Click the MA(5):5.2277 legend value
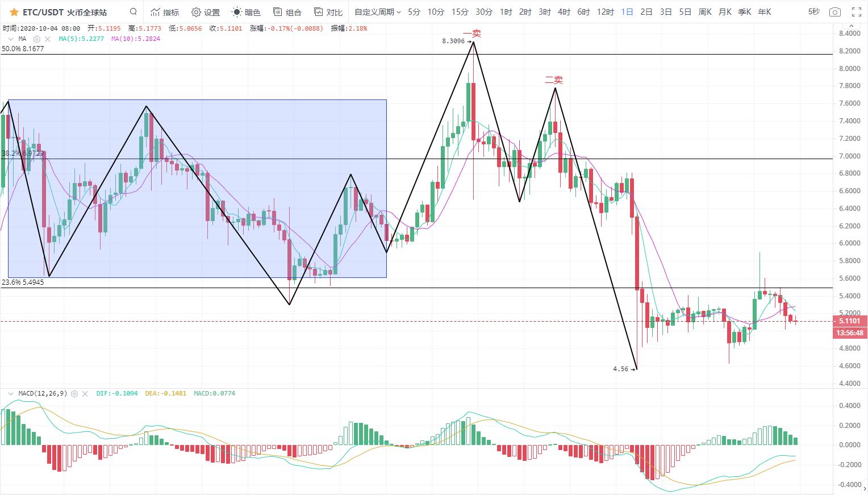The width and height of the screenshot is (868, 495). click(81, 39)
